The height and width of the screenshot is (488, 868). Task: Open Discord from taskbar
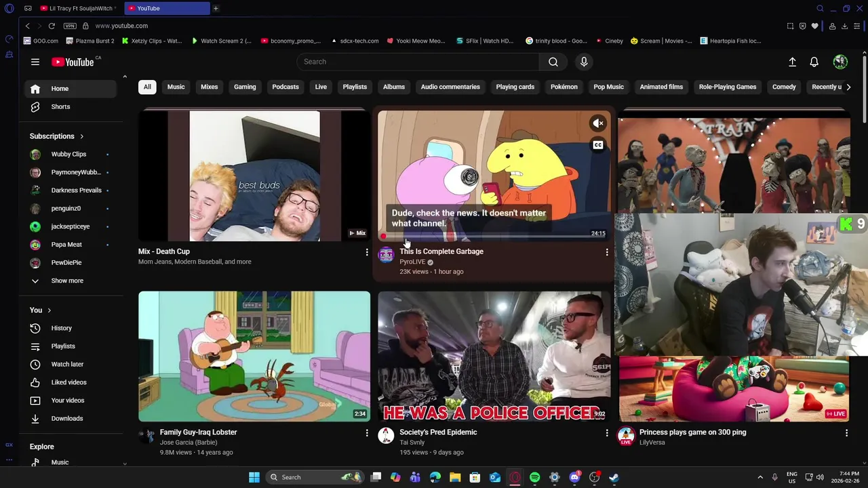(574, 477)
